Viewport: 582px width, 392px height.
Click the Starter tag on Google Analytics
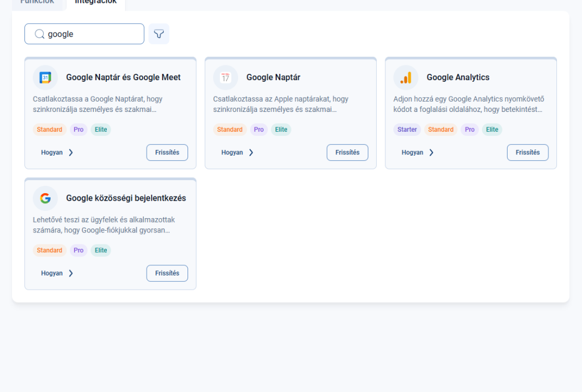(407, 130)
